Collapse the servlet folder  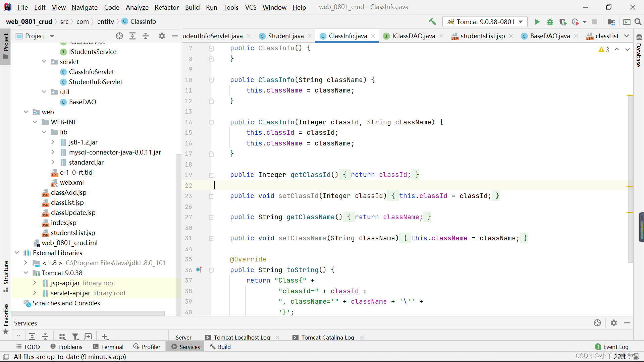(x=44, y=62)
